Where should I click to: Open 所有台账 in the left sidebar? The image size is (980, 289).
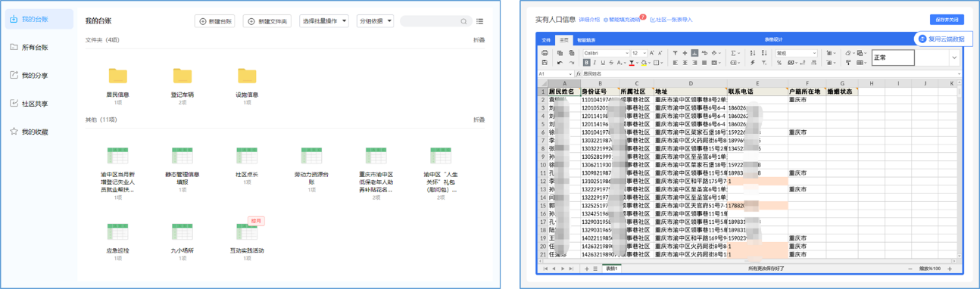[x=35, y=47]
